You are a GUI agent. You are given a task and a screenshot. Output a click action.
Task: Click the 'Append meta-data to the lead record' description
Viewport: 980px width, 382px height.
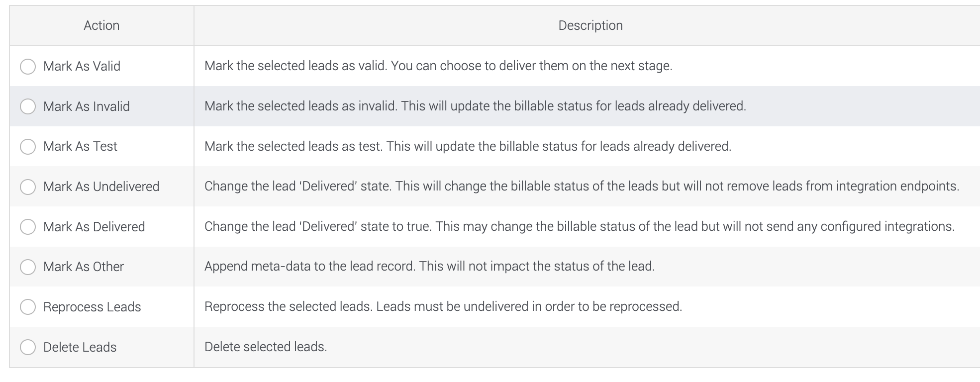point(429,266)
